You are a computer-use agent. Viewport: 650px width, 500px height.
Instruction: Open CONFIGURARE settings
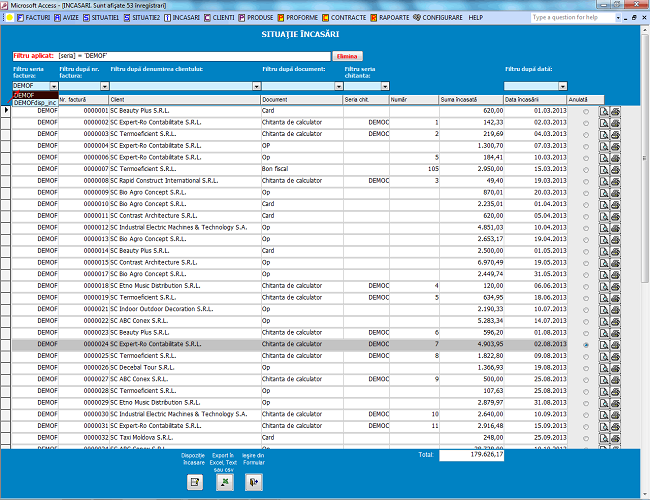[438, 18]
